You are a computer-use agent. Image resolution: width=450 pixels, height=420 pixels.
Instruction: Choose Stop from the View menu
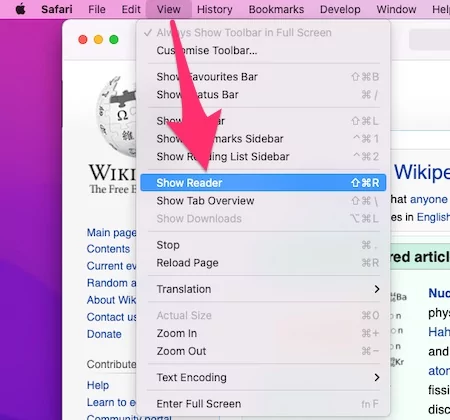pyautogui.click(x=263, y=245)
